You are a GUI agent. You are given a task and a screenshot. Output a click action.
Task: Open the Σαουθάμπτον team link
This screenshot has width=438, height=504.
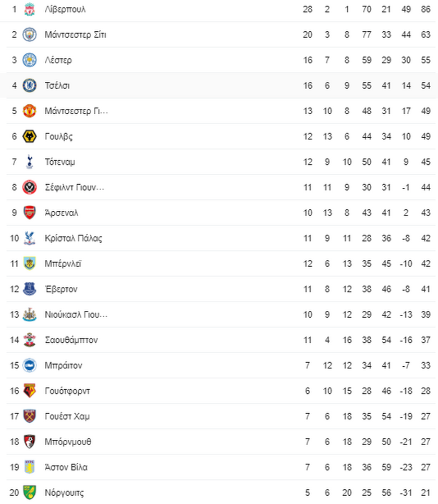click(x=71, y=340)
